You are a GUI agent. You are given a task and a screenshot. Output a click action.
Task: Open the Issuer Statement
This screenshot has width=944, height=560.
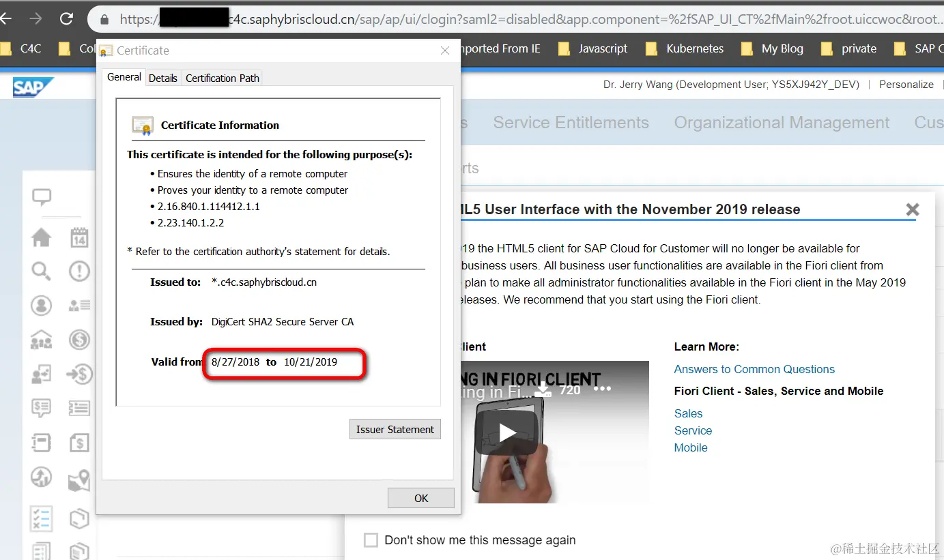coord(395,429)
